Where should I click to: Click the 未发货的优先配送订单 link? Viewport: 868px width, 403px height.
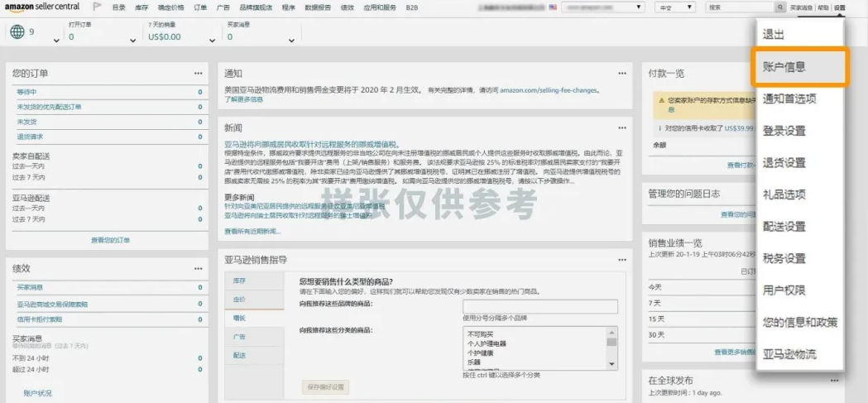tap(50, 107)
